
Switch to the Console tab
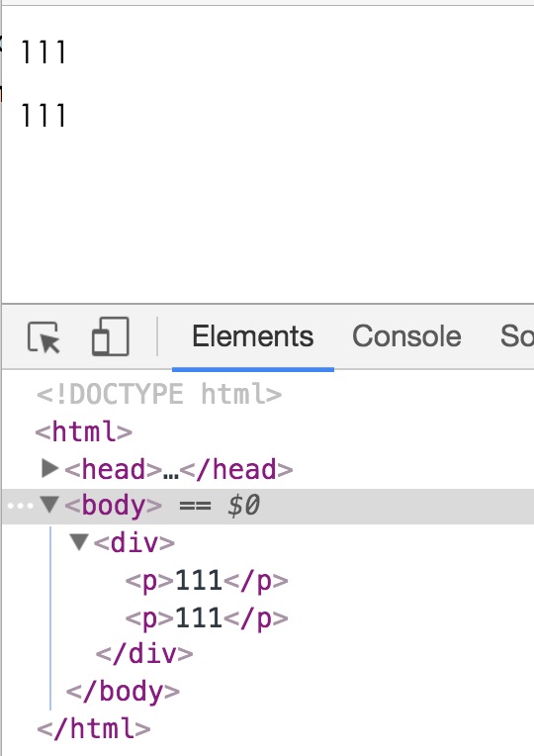tap(406, 336)
